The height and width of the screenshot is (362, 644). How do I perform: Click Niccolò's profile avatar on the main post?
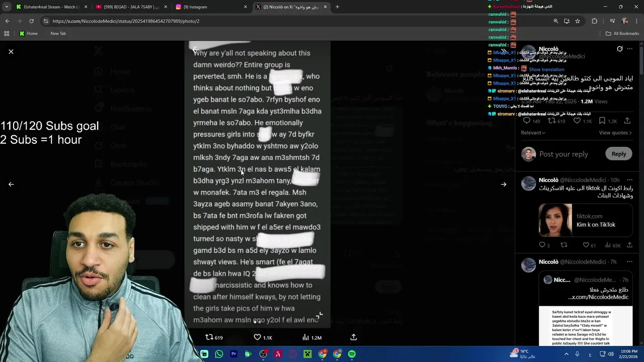tap(528, 52)
